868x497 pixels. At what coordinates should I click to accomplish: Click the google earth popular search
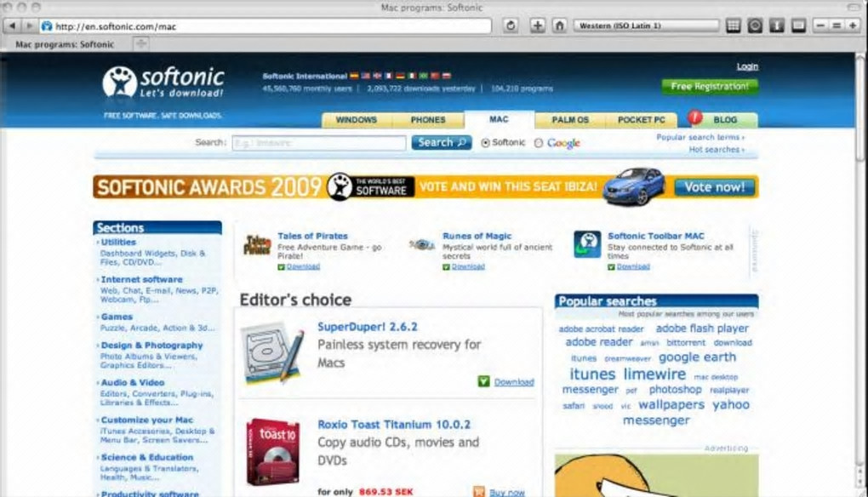[x=697, y=357]
